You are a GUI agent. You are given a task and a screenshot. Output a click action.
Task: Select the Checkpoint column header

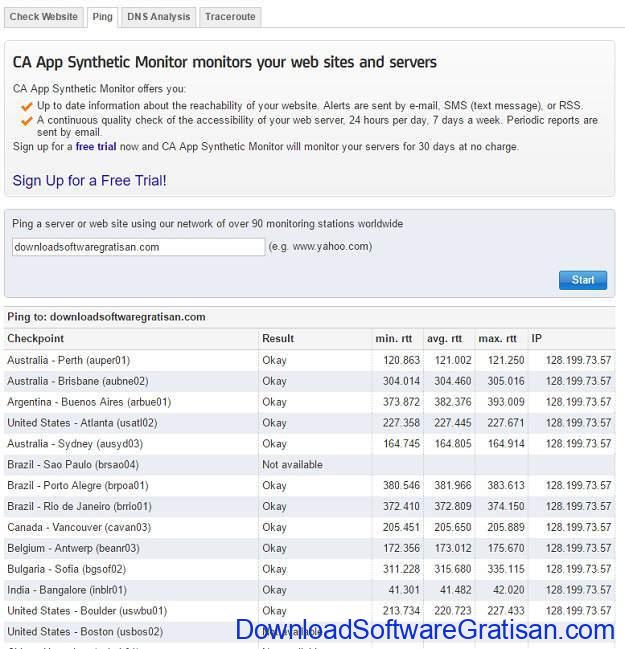(x=36, y=339)
